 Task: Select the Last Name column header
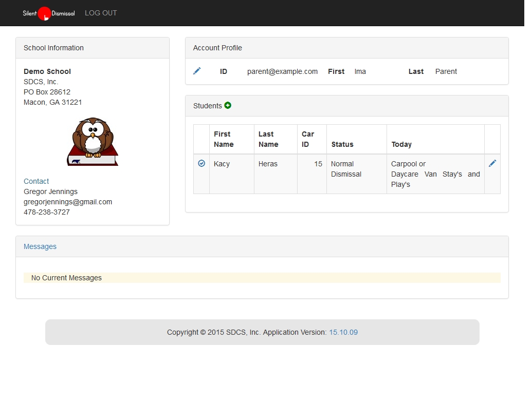pyautogui.click(x=268, y=139)
